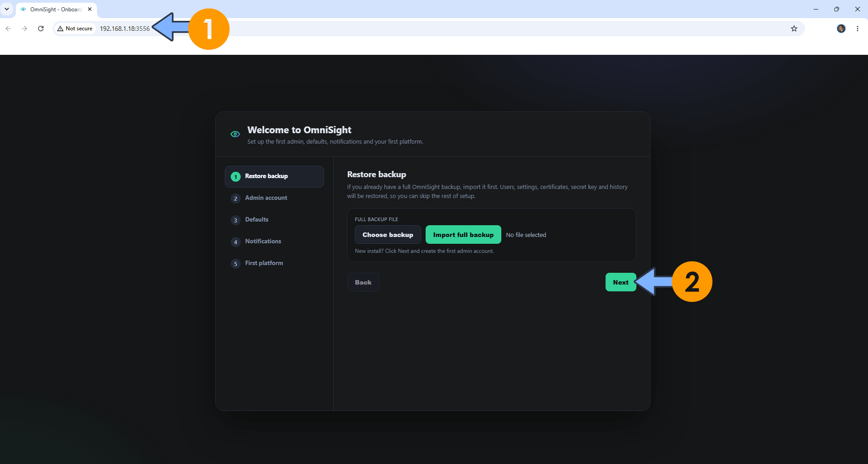Click the Not secure warning badge

[75, 29]
